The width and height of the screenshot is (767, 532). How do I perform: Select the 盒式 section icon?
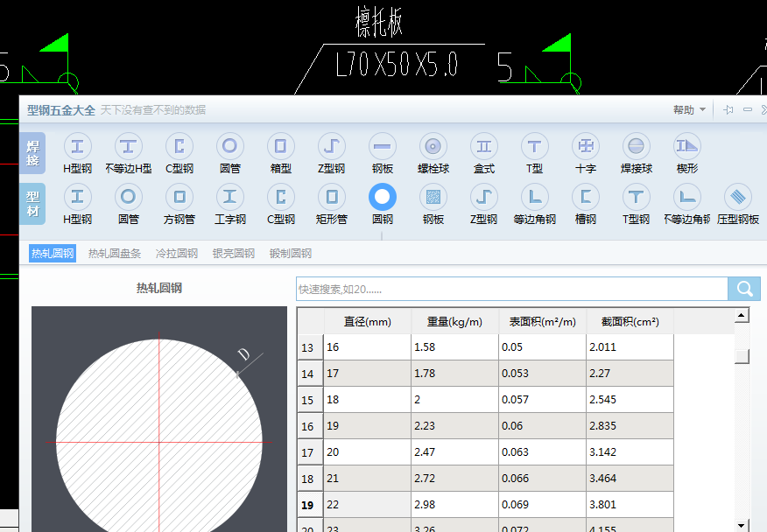click(484, 146)
